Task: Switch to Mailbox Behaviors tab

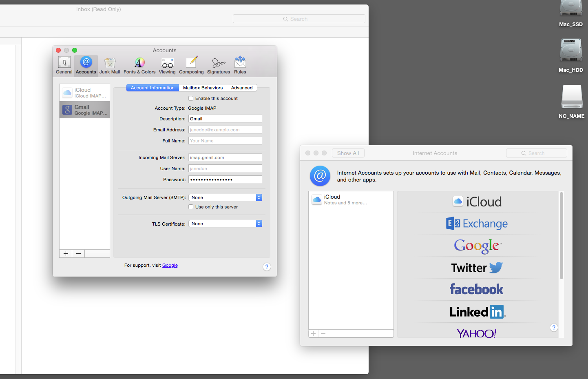Action: coord(203,88)
